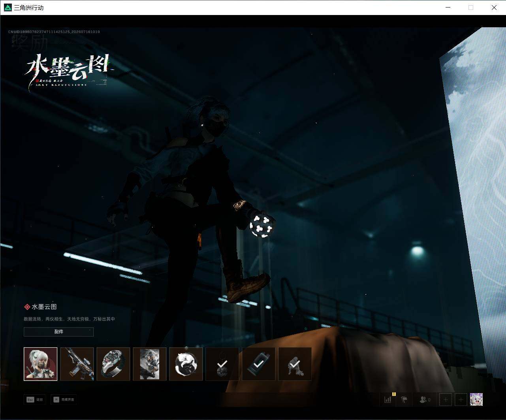The width and height of the screenshot is (506, 420).
Task: Select the poster card art thumbnail
Action: pos(150,364)
